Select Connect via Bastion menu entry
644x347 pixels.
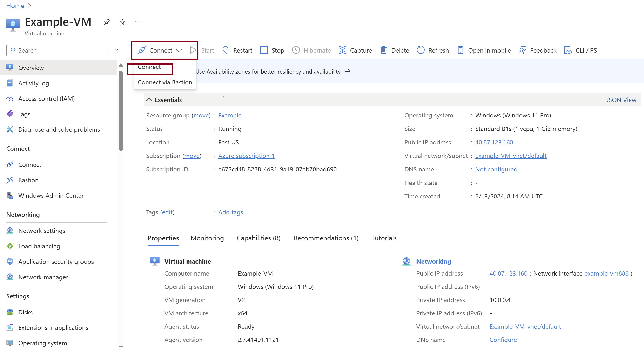coord(165,82)
